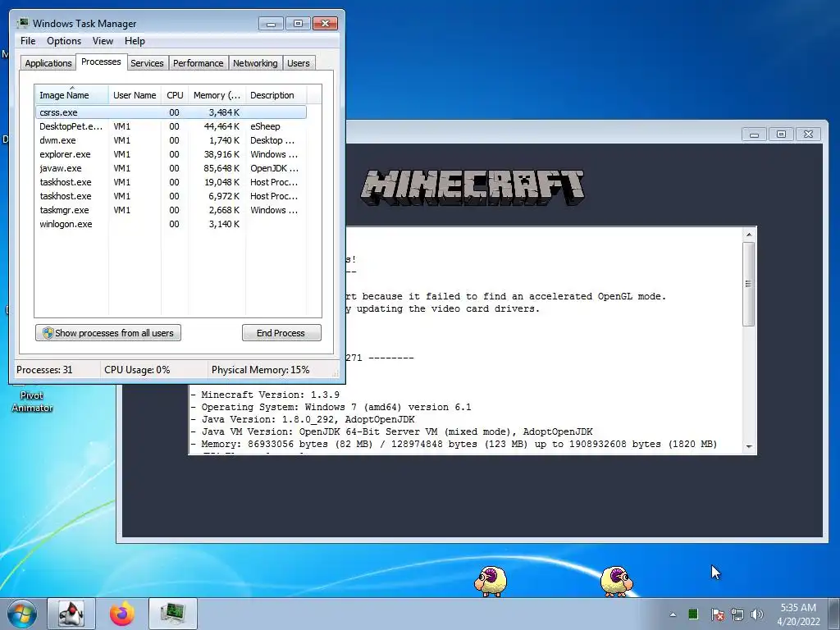
Task: Minimize the Minecraft launcher window
Action: (755, 135)
